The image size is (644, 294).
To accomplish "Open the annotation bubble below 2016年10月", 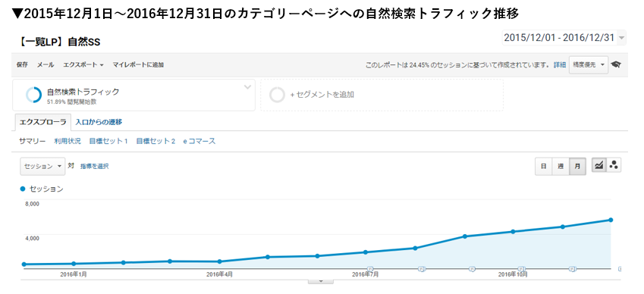I will click(x=521, y=269).
